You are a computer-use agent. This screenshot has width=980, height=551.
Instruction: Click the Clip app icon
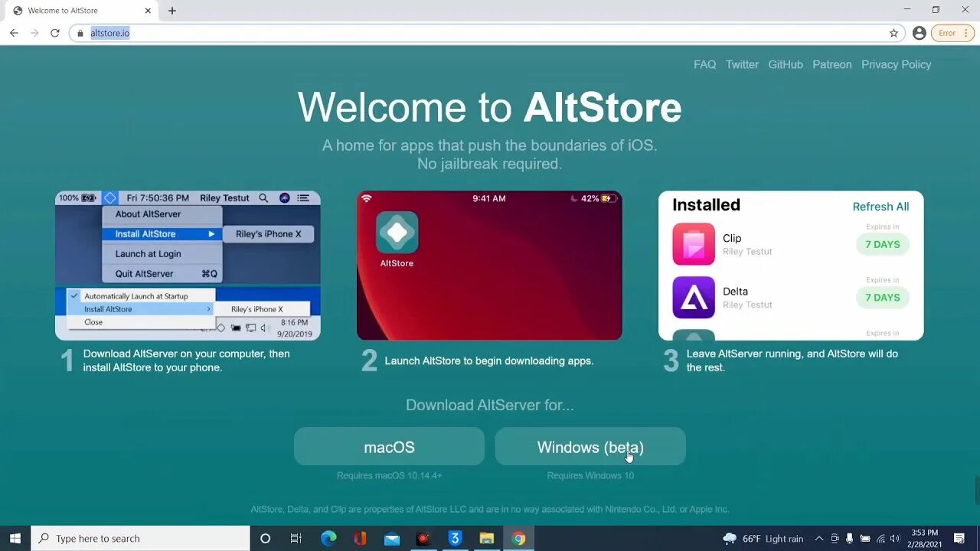coord(694,244)
